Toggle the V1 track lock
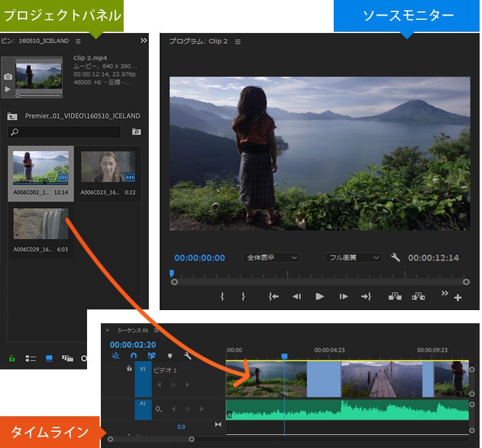Image resolution: width=482 pixels, height=448 pixels. (x=129, y=369)
